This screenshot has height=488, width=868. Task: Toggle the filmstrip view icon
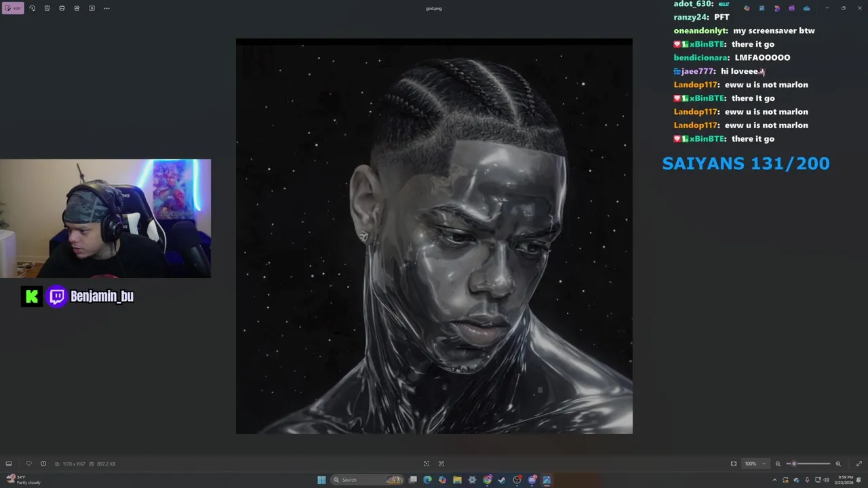[9, 464]
